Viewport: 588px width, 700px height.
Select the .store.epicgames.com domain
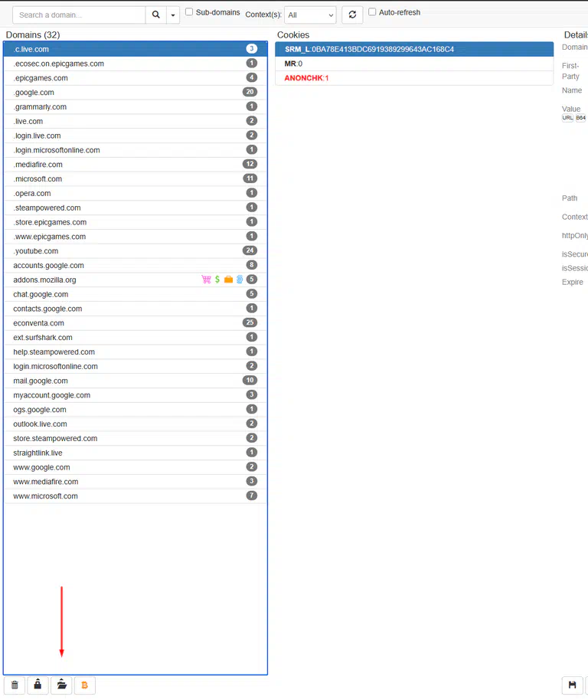pyautogui.click(x=136, y=222)
